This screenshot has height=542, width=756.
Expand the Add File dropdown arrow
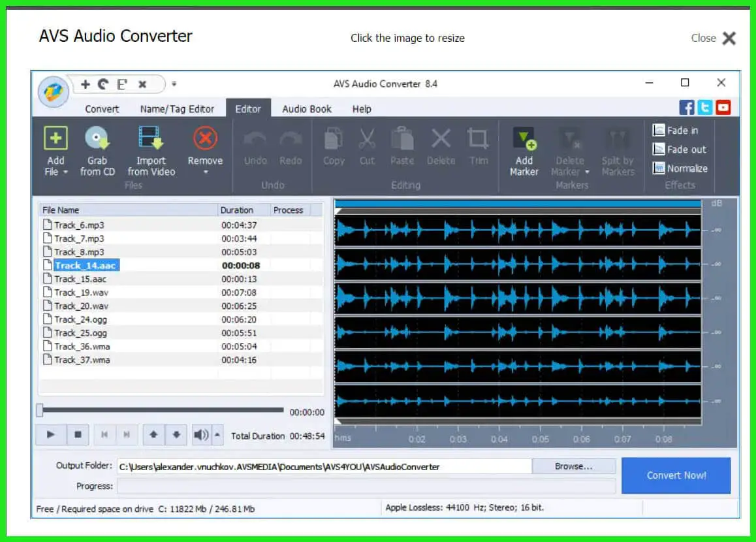(65, 172)
